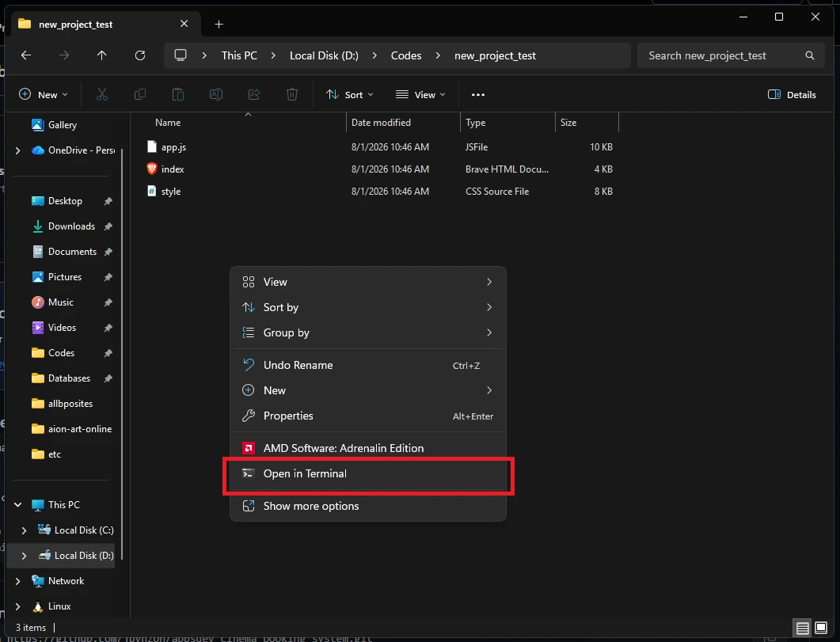This screenshot has height=642, width=840.
Task: Click AMD Software: Adrenalin Edition entry
Action: coord(368,448)
